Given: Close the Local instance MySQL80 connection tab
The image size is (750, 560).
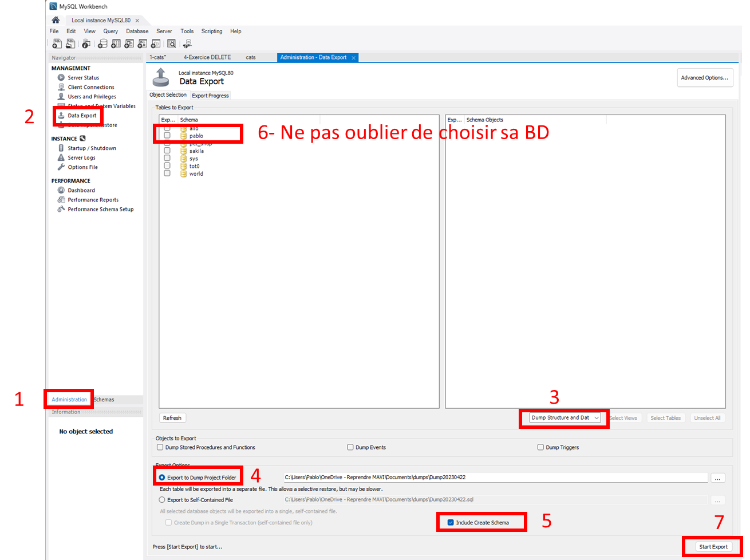Looking at the screenshot, I should 137,21.
